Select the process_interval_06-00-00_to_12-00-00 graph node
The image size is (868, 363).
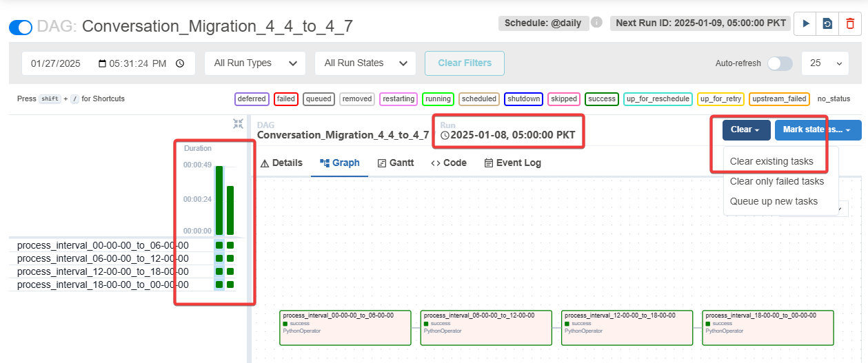click(x=486, y=327)
